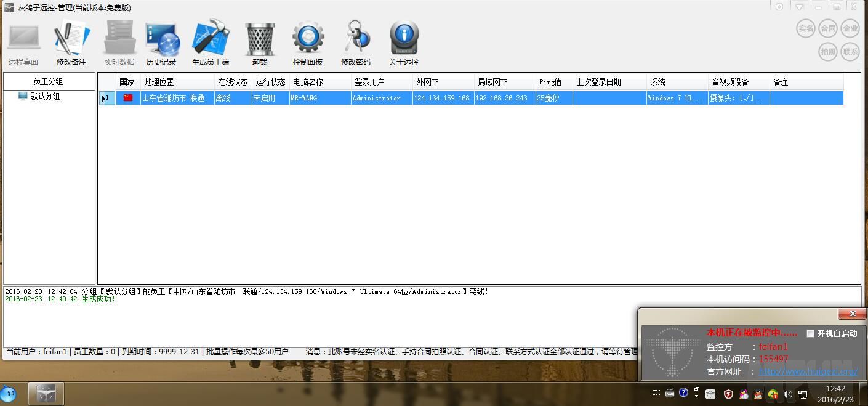Click the 系统 column header
Image resolution: width=868 pixels, height=406 pixels.
(x=677, y=82)
